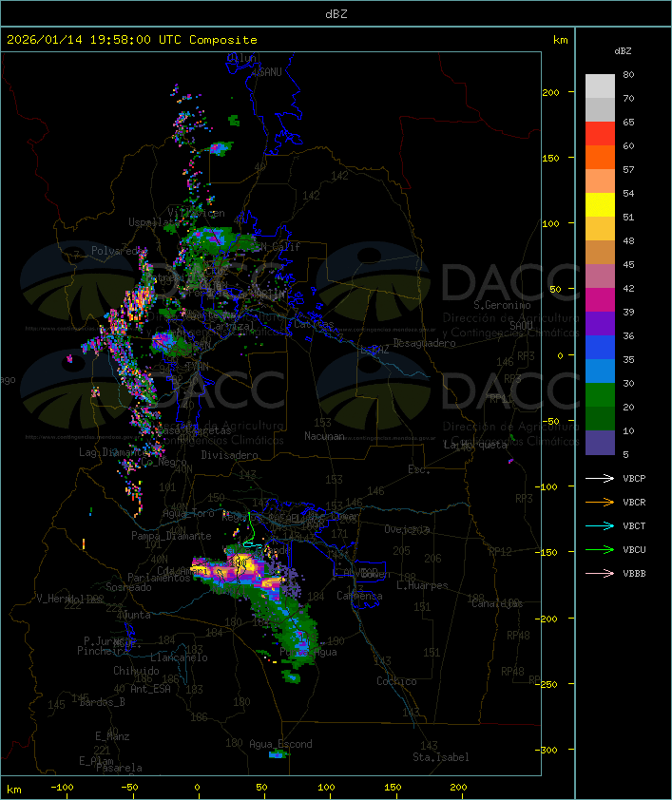
Task: Click the 150 tick on horizontal axis
Action: coord(393,788)
